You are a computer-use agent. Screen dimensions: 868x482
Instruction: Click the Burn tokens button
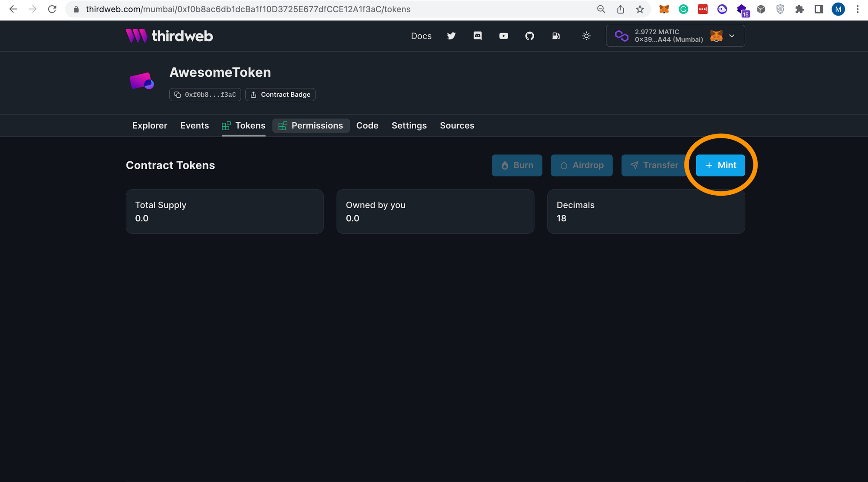[x=516, y=165]
